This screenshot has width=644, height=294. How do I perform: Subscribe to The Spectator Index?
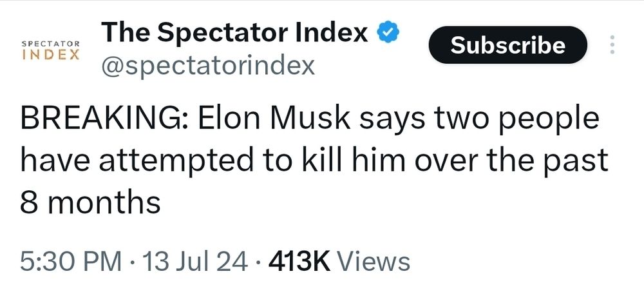click(507, 45)
